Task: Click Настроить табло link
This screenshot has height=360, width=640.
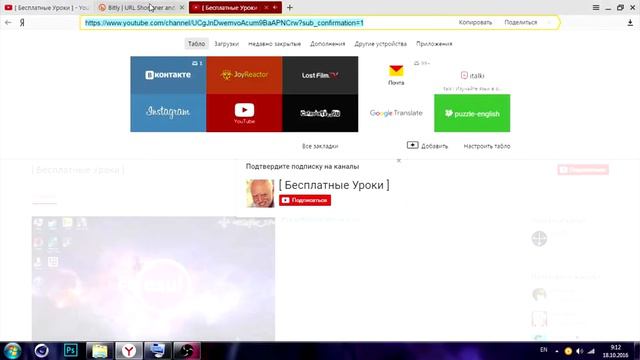Action: [x=487, y=146]
